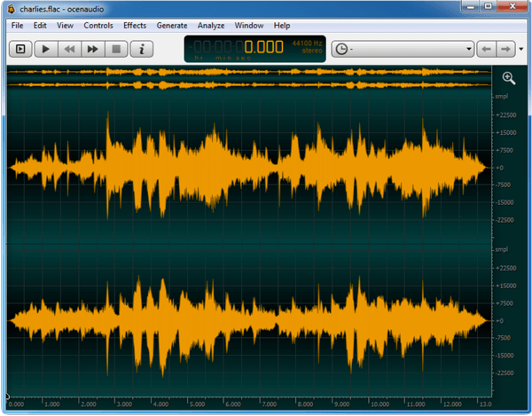Go forward with right arrow button
The height and width of the screenshot is (416, 532).
[x=506, y=48]
